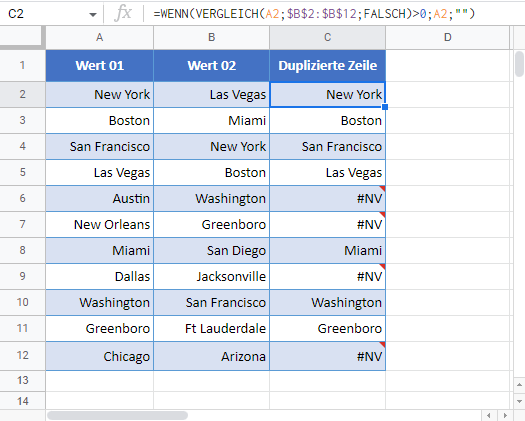Click the #NV error cell in row 12
The height and width of the screenshot is (421, 525).
coord(327,356)
